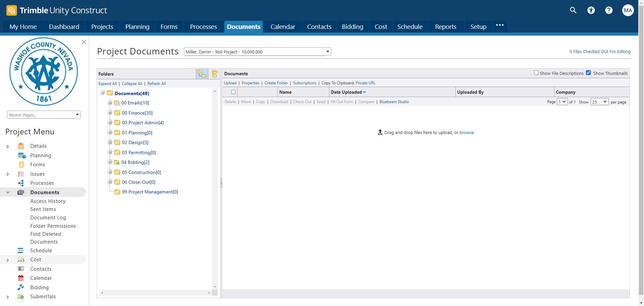The width and height of the screenshot is (644, 306).
Task: Close the project sidebar with X icon
Action: (x=84, y=42)
